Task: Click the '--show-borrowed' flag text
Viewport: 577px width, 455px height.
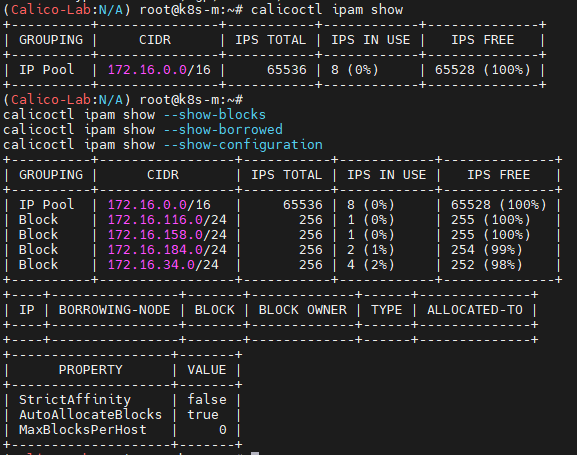Action: point(223,130)
